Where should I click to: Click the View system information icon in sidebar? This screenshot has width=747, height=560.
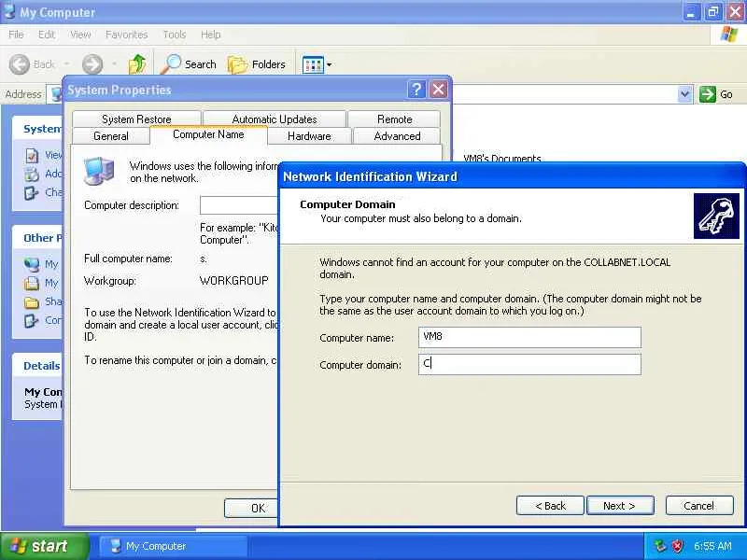[32, 155]
